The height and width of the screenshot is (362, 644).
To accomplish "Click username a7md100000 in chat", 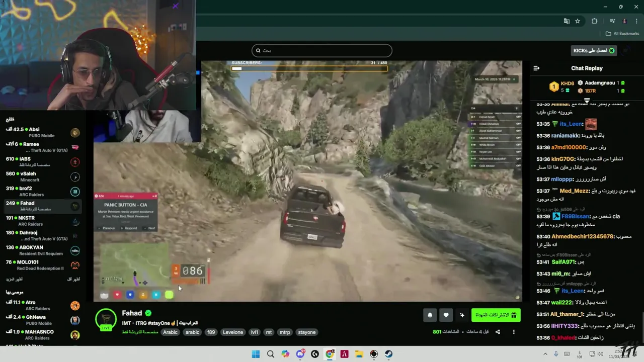I will pos(569,147).
